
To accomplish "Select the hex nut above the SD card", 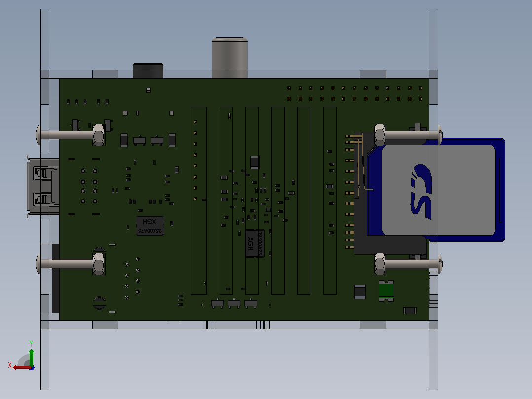I will [380, 135].
